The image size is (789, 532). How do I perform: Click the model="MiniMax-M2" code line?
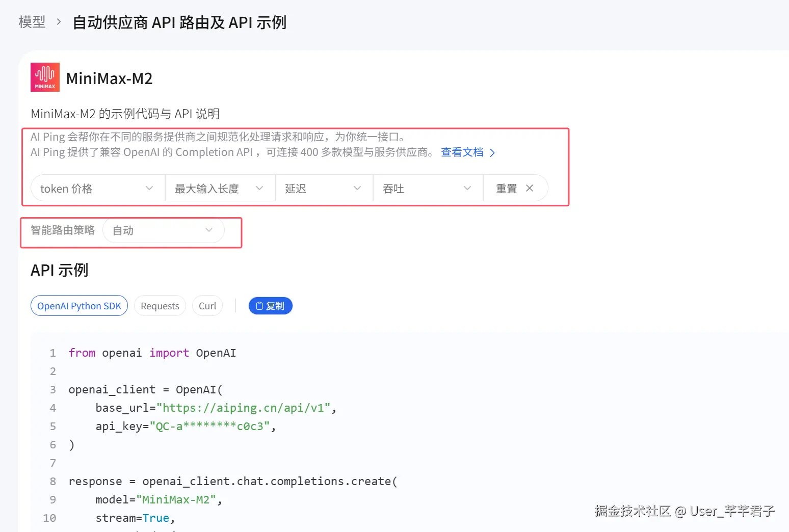pos(159,499)
